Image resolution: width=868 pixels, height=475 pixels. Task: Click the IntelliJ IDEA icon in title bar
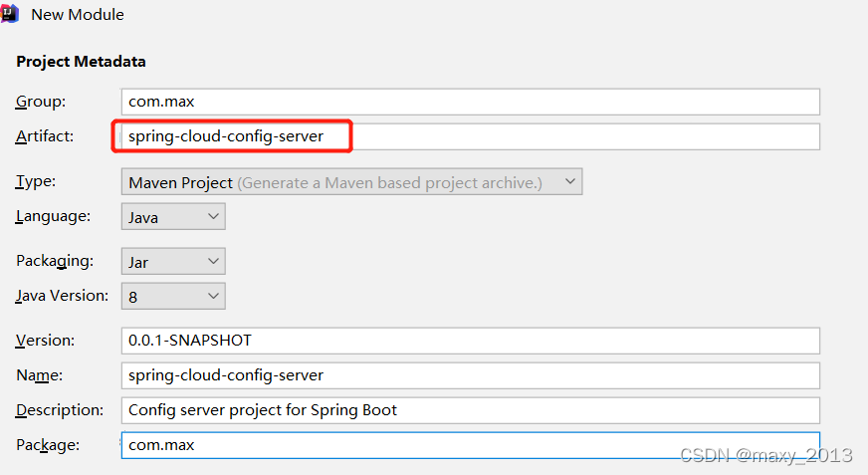[9, 14]
